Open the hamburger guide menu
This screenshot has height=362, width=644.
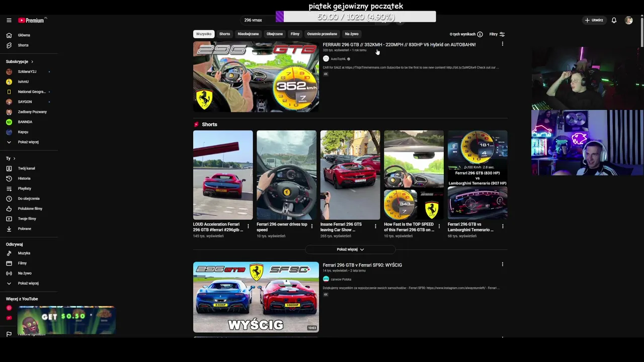9,20
